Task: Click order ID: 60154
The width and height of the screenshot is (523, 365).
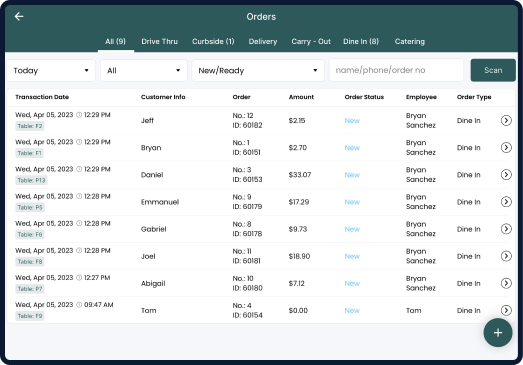Action: (x=247, y=315)
